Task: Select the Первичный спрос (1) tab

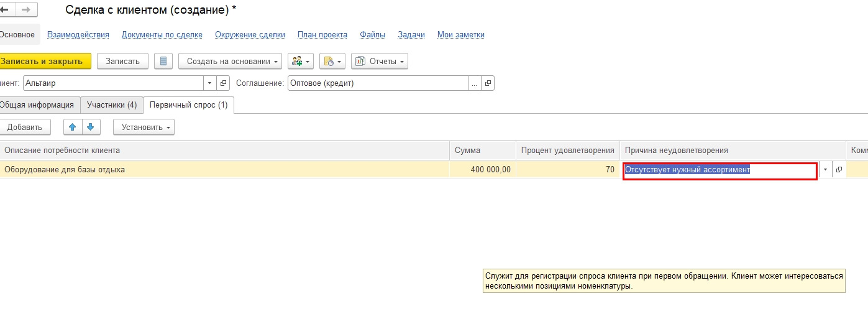Action: click(188, 105)
